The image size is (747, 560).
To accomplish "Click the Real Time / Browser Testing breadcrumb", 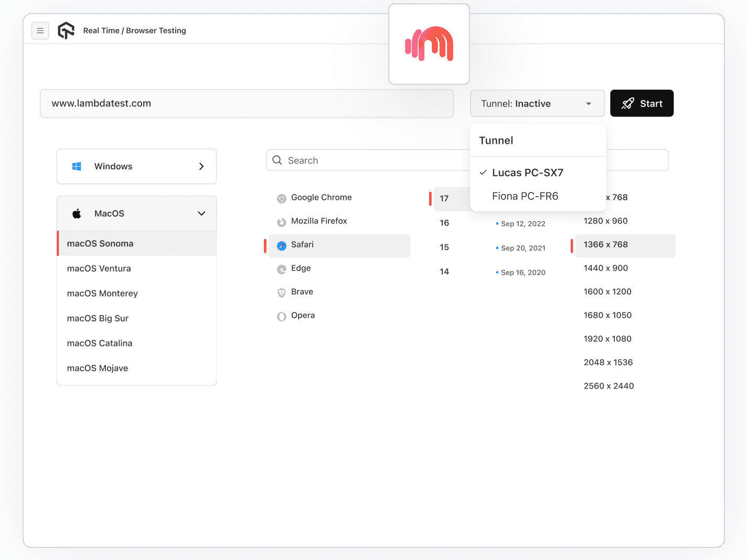I will (x=134, y=30).
